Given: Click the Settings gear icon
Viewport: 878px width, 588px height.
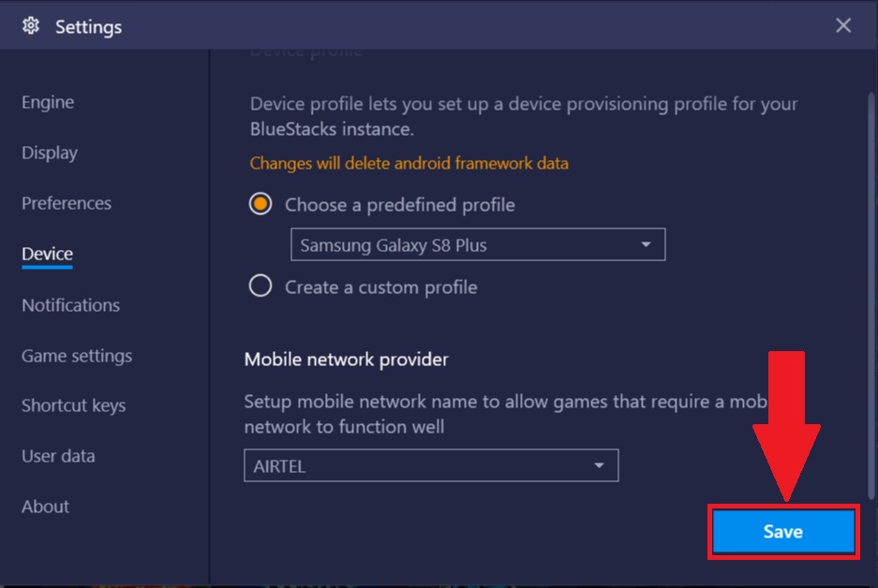Looking at the screenshot, I should pos(31,25).
